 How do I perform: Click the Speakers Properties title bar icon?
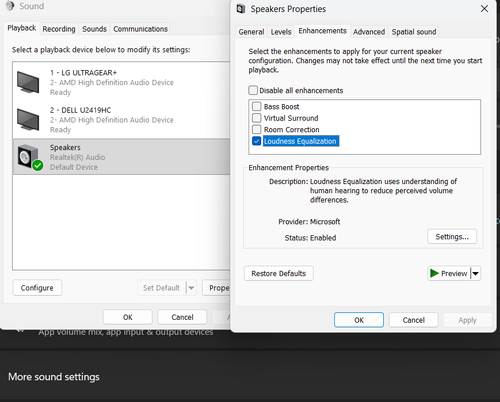[241, 9]
